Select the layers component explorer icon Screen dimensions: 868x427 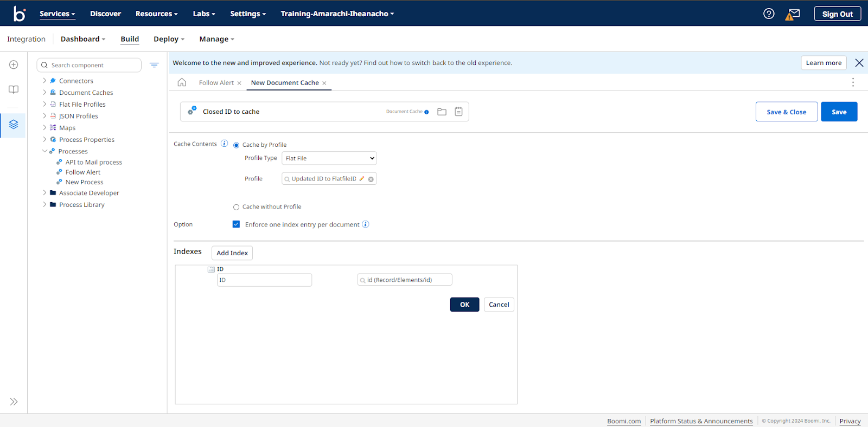14,124
